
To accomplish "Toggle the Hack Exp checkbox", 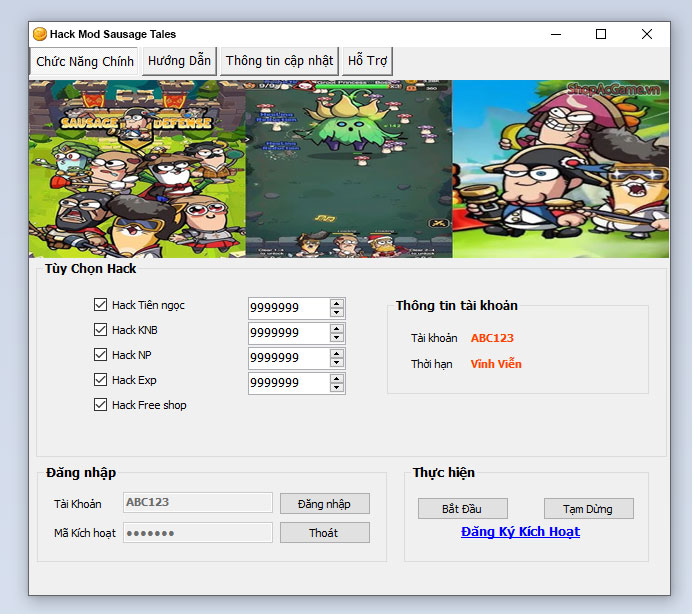I will coord(100,380).
